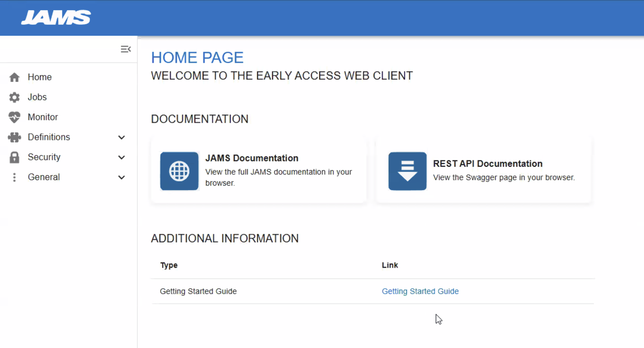
Task: Open the Home menu item
Action: pos(39,77)
